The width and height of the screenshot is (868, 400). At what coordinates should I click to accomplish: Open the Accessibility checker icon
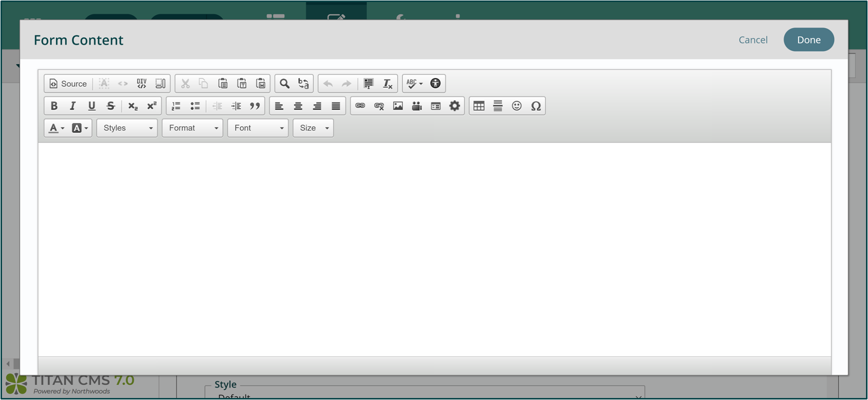(435, 83)
